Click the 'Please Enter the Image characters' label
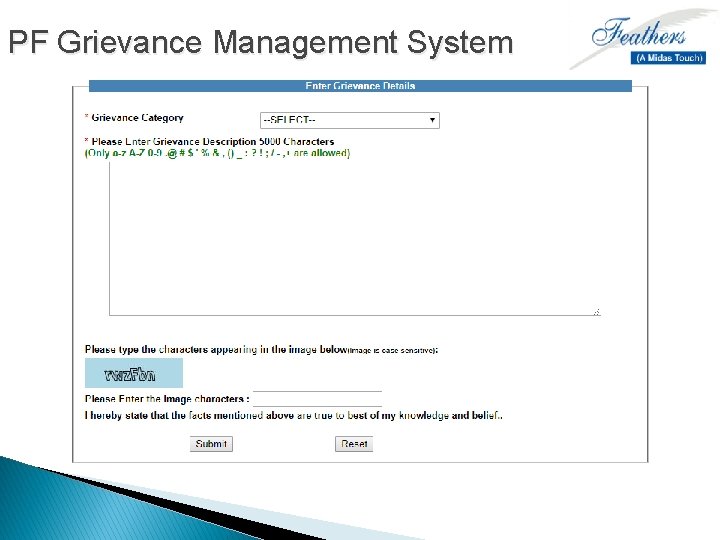The height and width of the screenshot is (540, 720). click(167, 399)
